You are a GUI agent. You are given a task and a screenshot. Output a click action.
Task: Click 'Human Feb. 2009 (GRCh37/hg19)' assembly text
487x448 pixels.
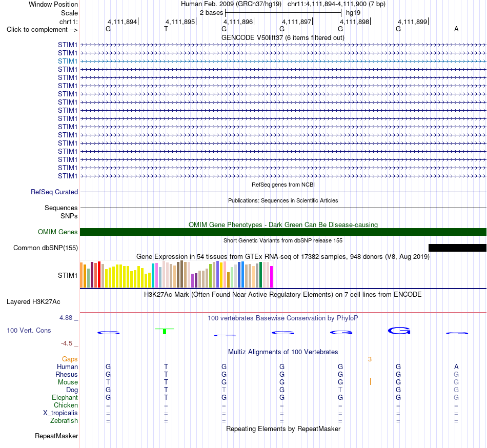[231, 4]
